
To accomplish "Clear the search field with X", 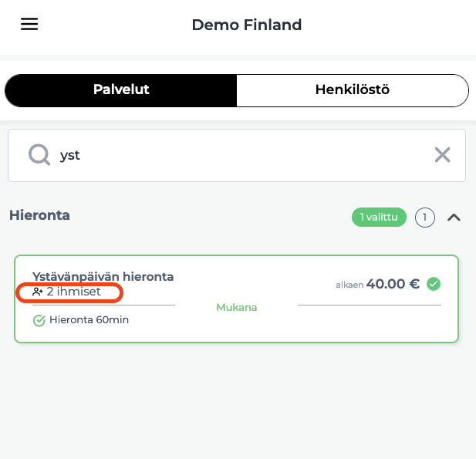I will (x=442, y=155).
